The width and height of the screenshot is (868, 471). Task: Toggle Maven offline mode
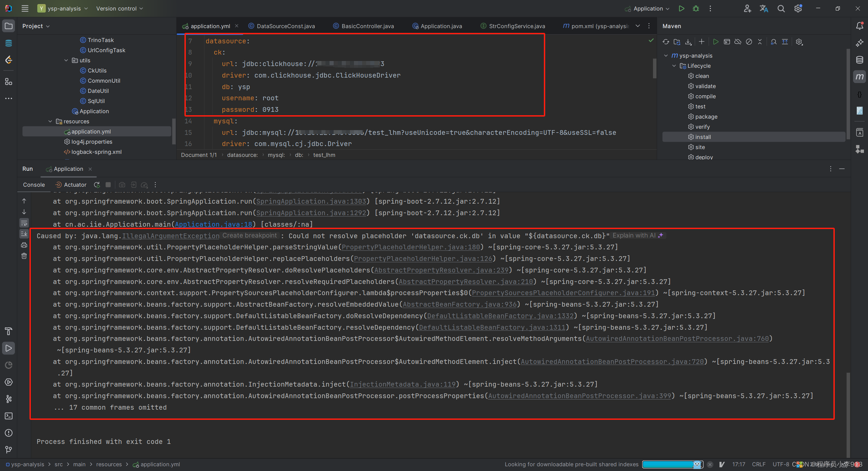(738, 42)
